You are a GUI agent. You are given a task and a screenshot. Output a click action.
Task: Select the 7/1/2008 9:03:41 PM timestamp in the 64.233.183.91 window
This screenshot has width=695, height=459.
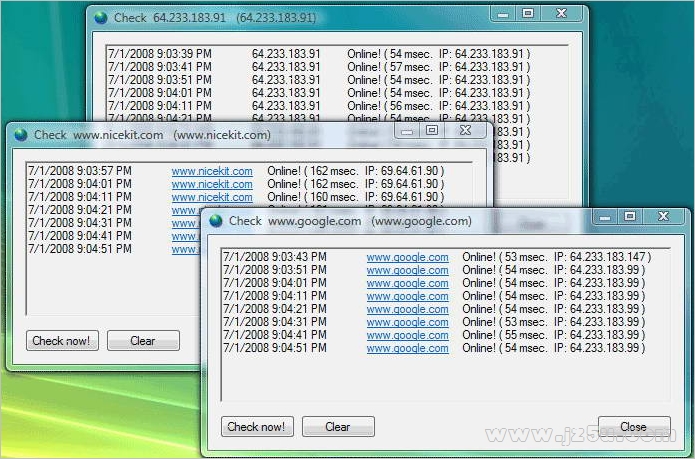160,67
